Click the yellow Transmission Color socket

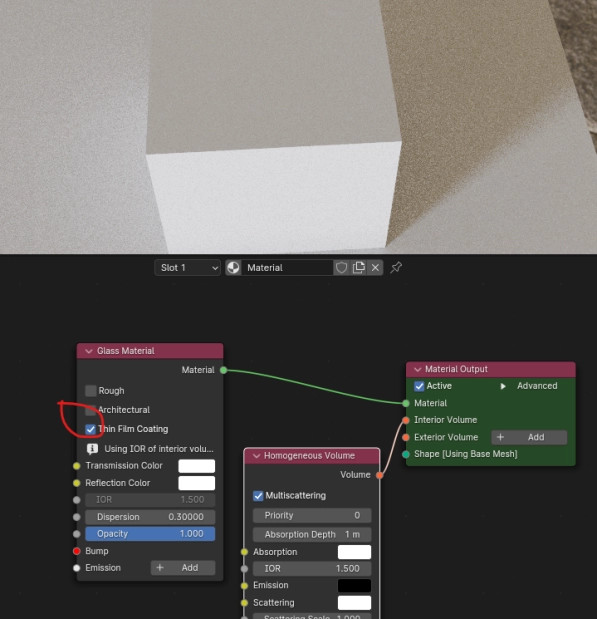(77, 466)
